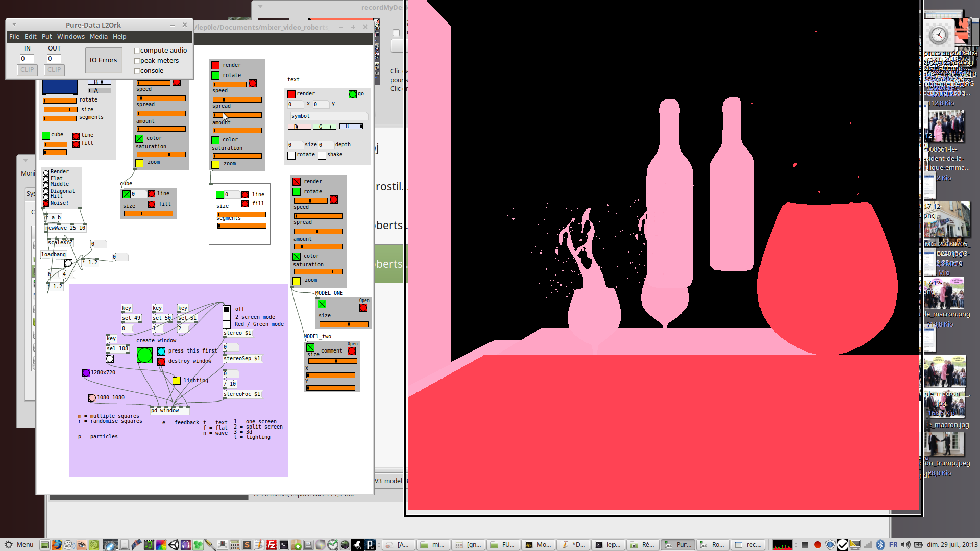Check the console checkbox

click(137, 71)
